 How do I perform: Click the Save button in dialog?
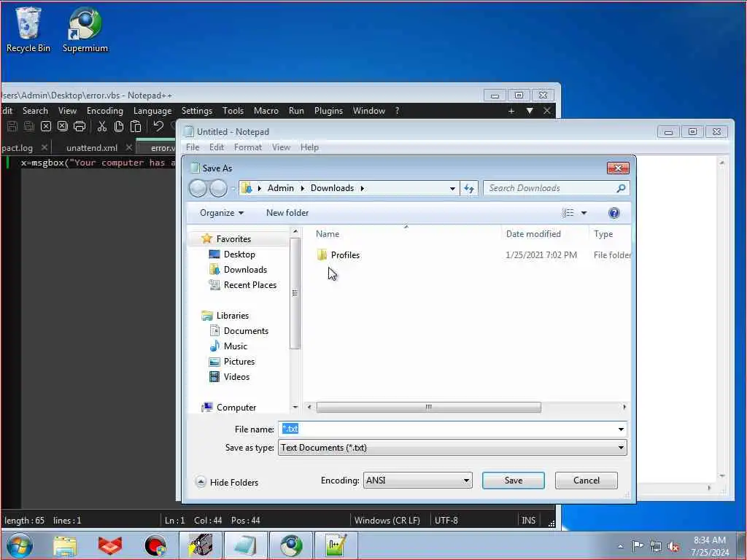(x=513, y=481)
